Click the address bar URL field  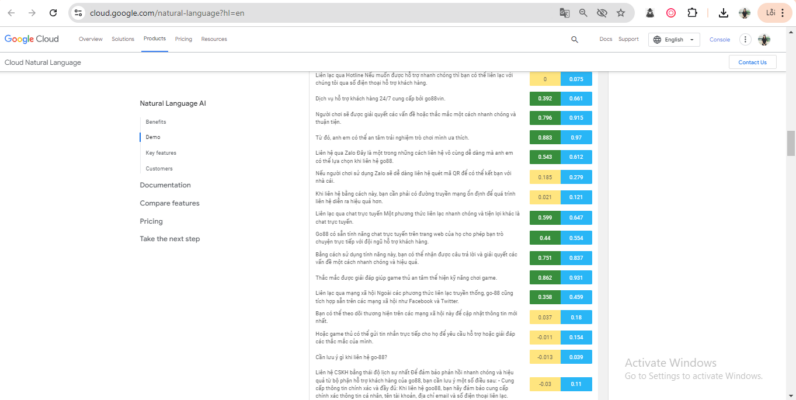point(300,13)
